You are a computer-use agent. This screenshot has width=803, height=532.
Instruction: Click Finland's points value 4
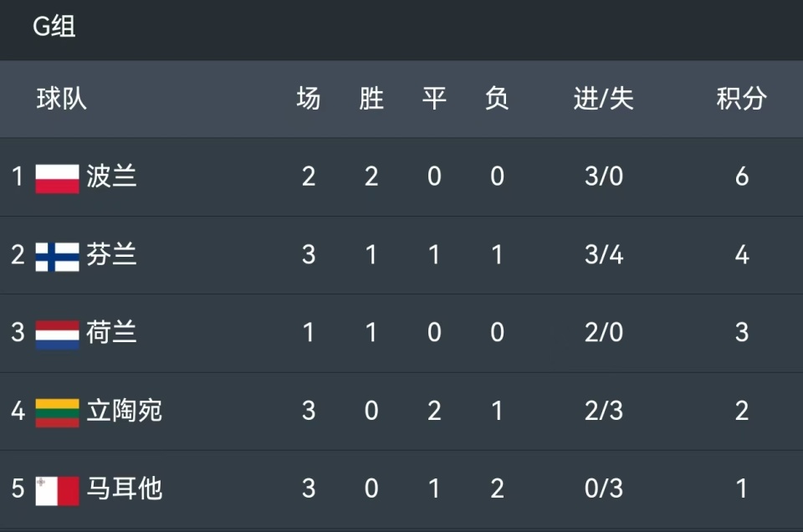pyautogui.click(x=742, y=255)
